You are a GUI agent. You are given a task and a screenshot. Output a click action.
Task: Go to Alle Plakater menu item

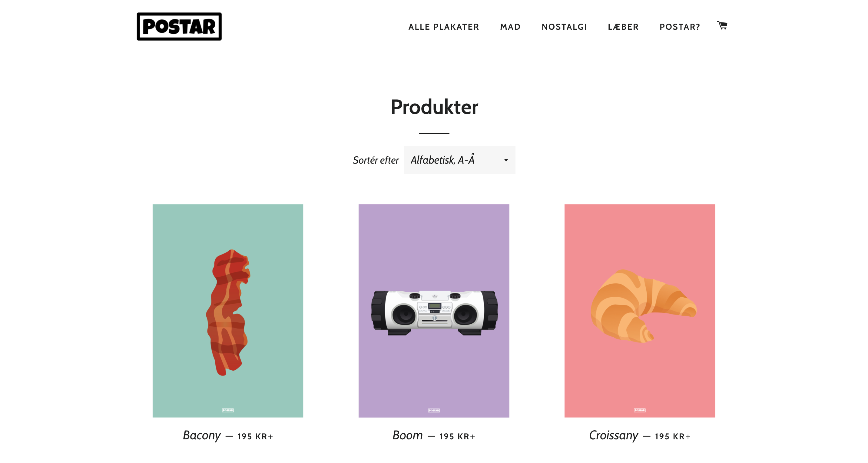(x=443, y=27)
